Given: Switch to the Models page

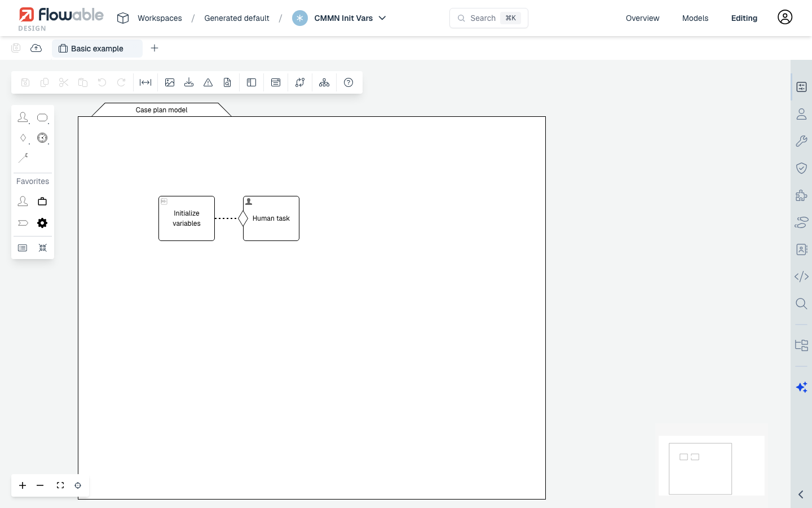Looking at the screenshot, I should [695, 18].
